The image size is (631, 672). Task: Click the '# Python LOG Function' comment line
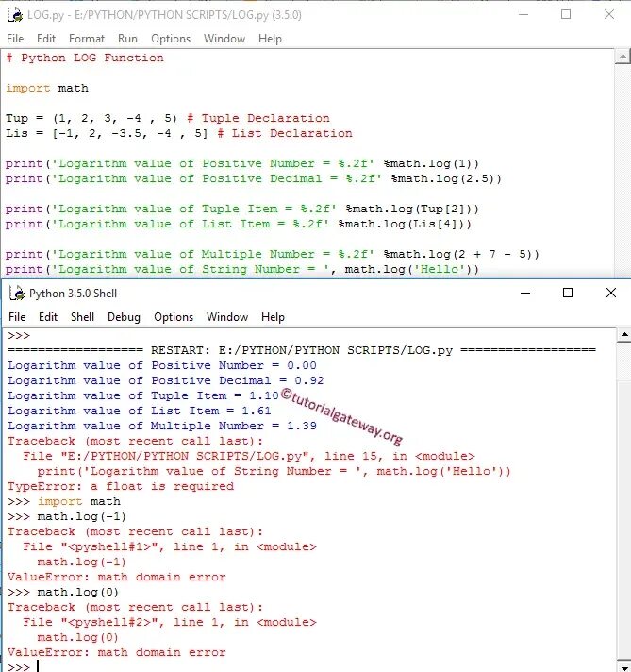click(x=85, y=58)
